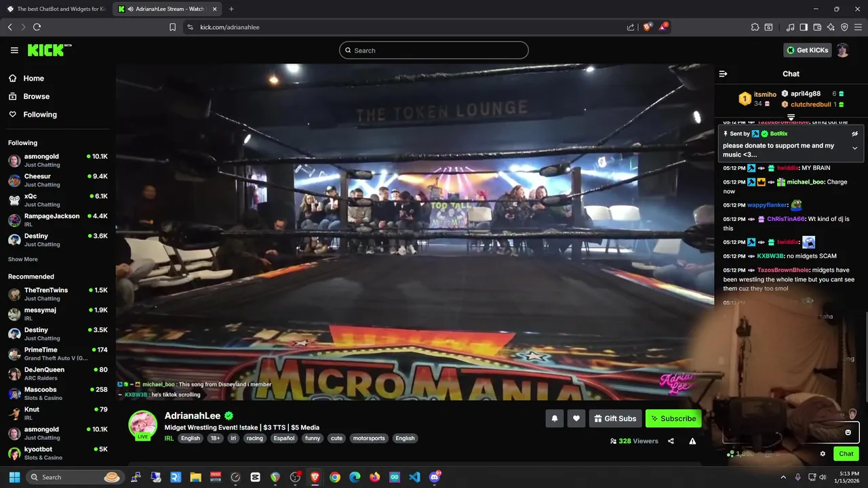Open Brave Shields icon in address bar

click(x=647, y=27)
